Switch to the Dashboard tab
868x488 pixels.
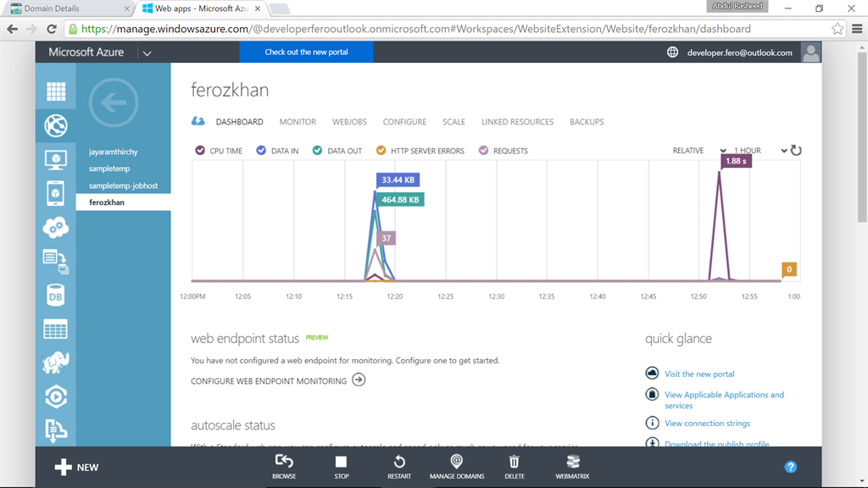pyautogui.click(x=239, y=122)
